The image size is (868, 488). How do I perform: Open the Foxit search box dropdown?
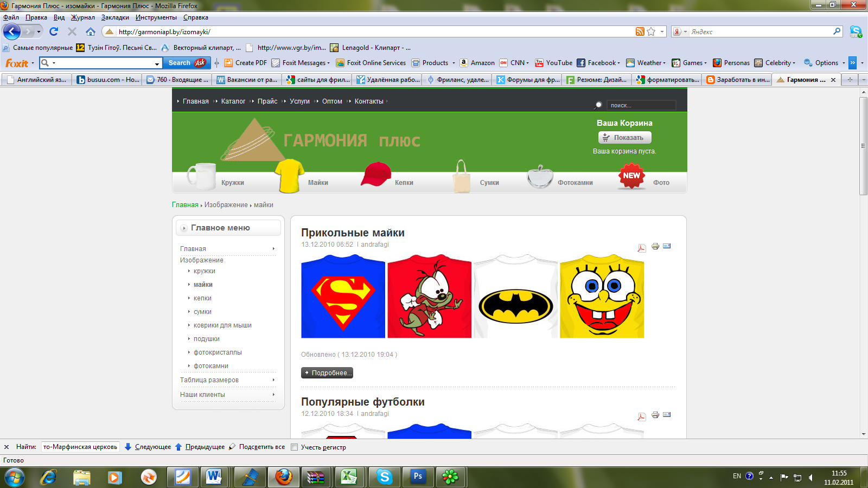click(157, 63)
